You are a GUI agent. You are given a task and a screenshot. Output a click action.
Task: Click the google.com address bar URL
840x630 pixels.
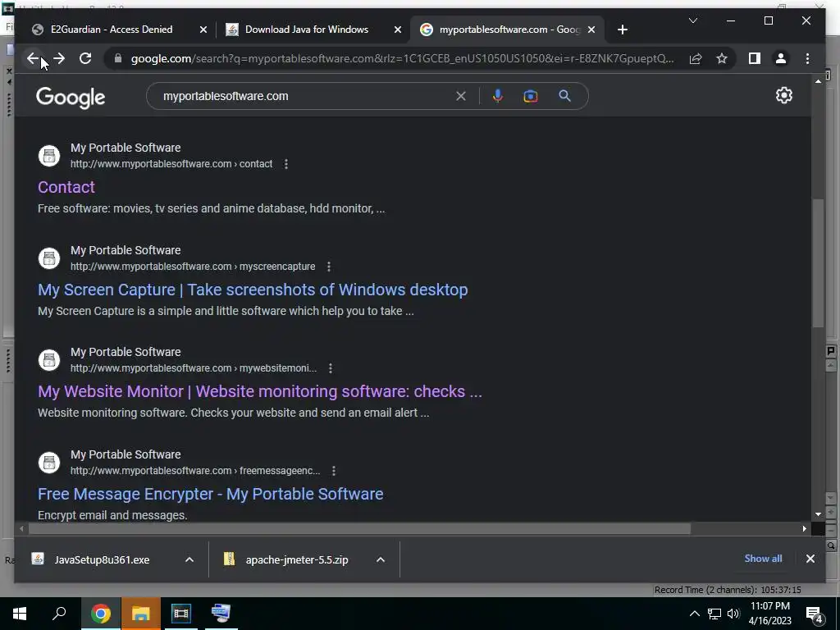click(x=402, y=59)
